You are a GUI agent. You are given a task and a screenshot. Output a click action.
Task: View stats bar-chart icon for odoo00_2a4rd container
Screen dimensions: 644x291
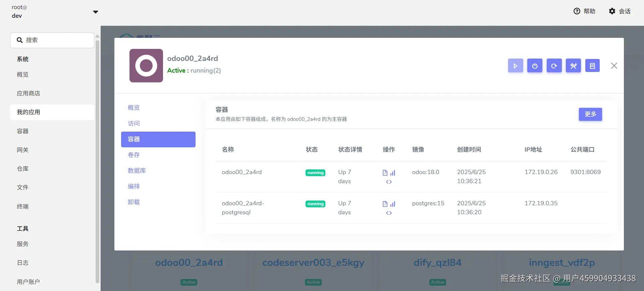pos(393,173)
